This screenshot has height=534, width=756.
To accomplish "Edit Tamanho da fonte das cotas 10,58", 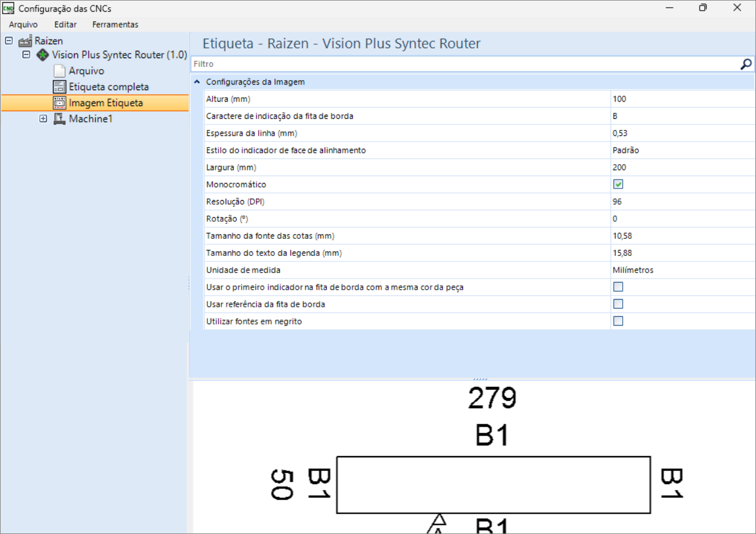I will pos(682,236).
